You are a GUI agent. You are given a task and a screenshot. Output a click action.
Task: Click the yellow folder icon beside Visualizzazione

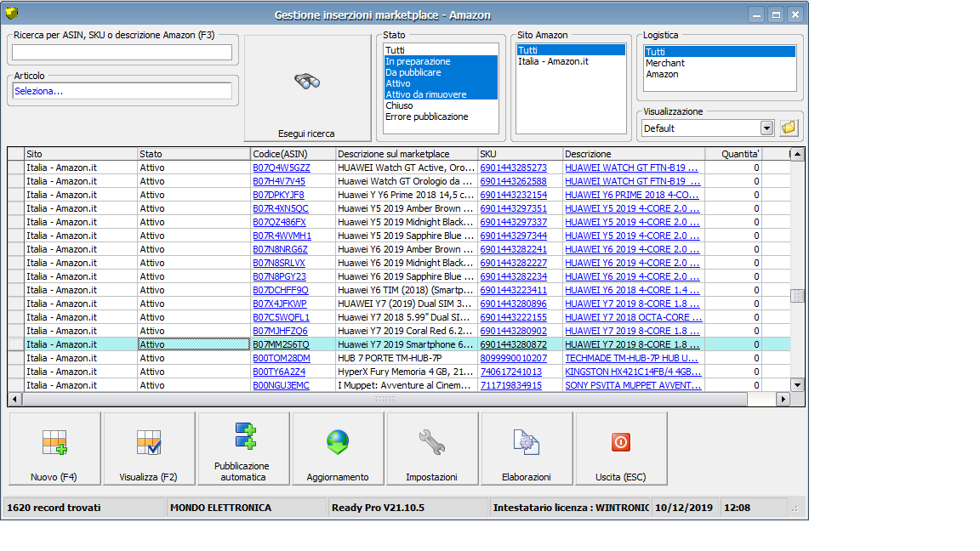(789, 128)
